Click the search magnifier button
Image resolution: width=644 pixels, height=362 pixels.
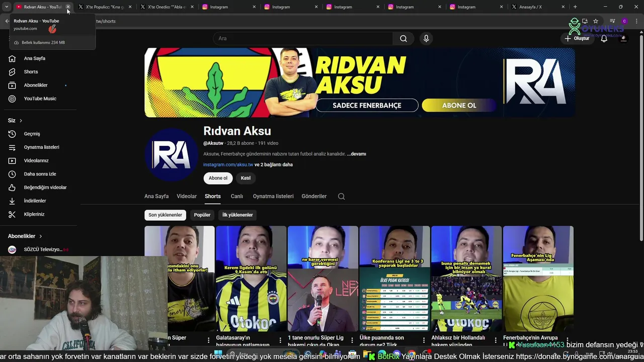404,39
